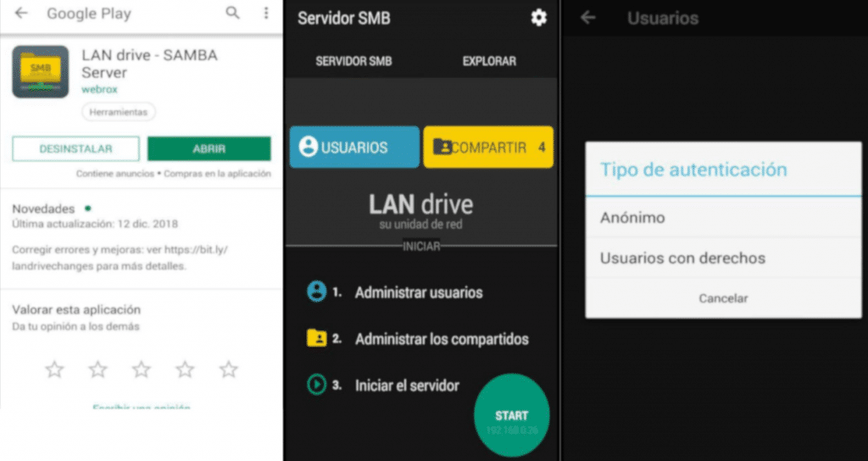The width and height of the screenshot is (868, 461).
Task: Select Administrar los compartidos step
Action: (x=442, y=339)
